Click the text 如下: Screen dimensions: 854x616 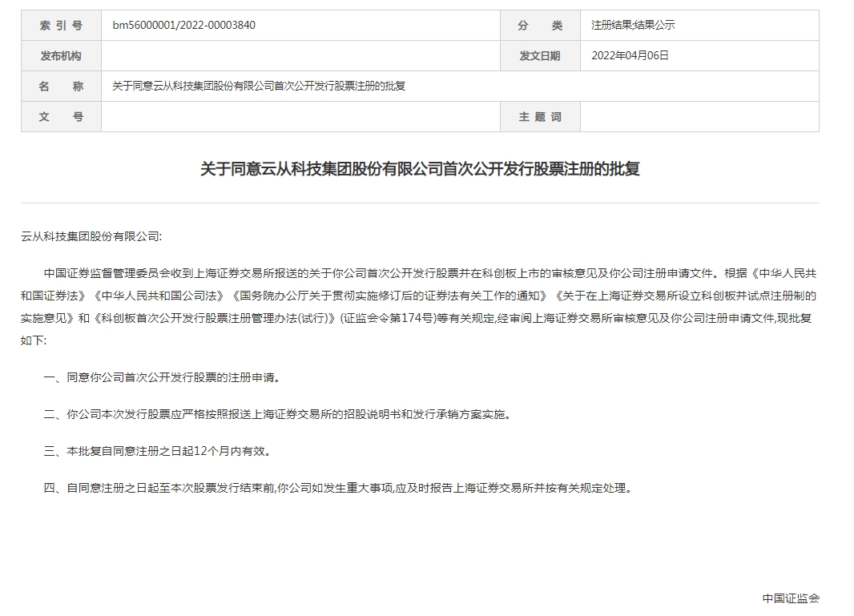[34, 340]
